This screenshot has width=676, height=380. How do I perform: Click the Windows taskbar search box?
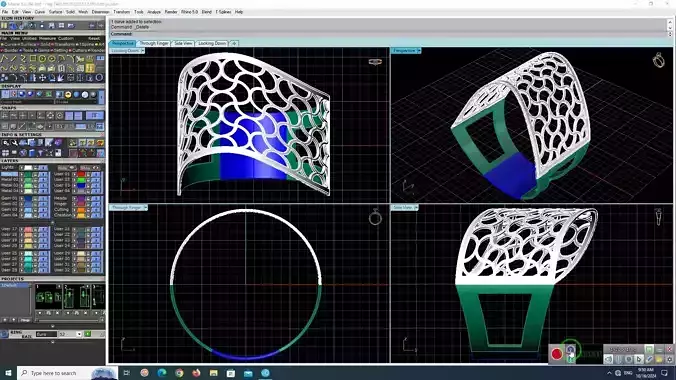pyautogui.click(x=68, y=373)
